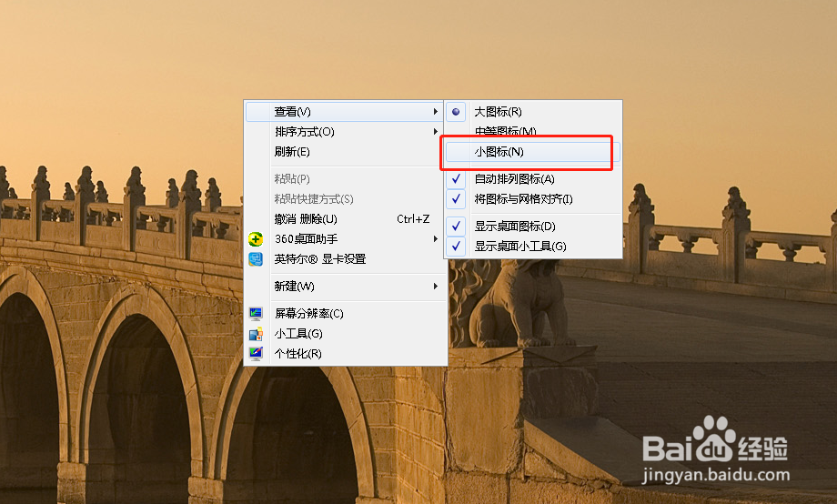Screen dimensions: 837x504
Task: Choose 撤消 删除(U) menu entry
Action: [345, 219]
